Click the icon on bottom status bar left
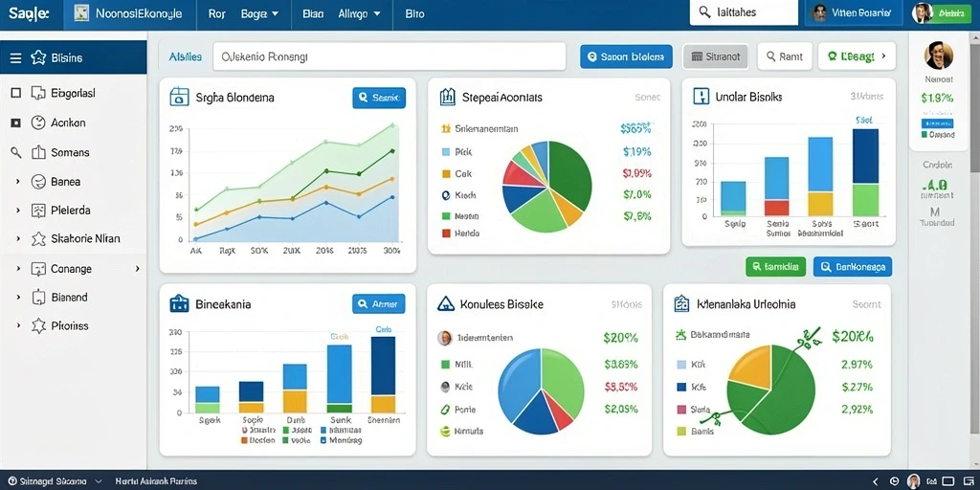980x490 pixels. 12,481
